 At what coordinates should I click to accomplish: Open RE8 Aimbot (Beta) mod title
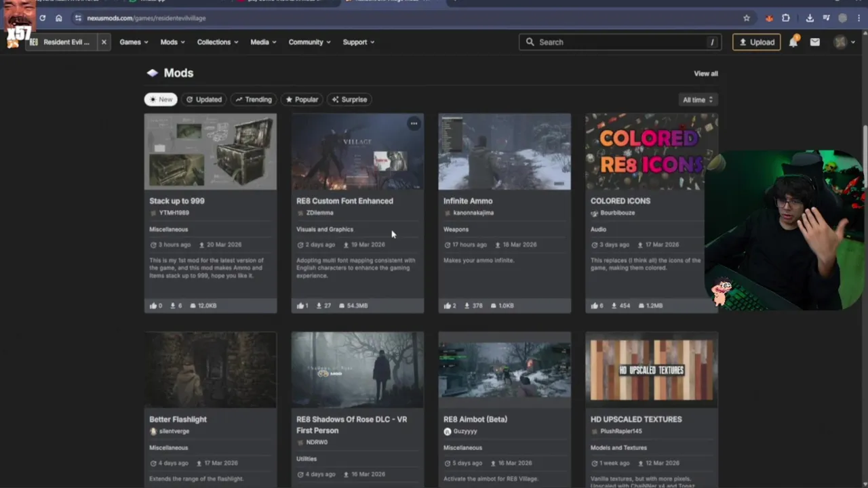point(475,420)
